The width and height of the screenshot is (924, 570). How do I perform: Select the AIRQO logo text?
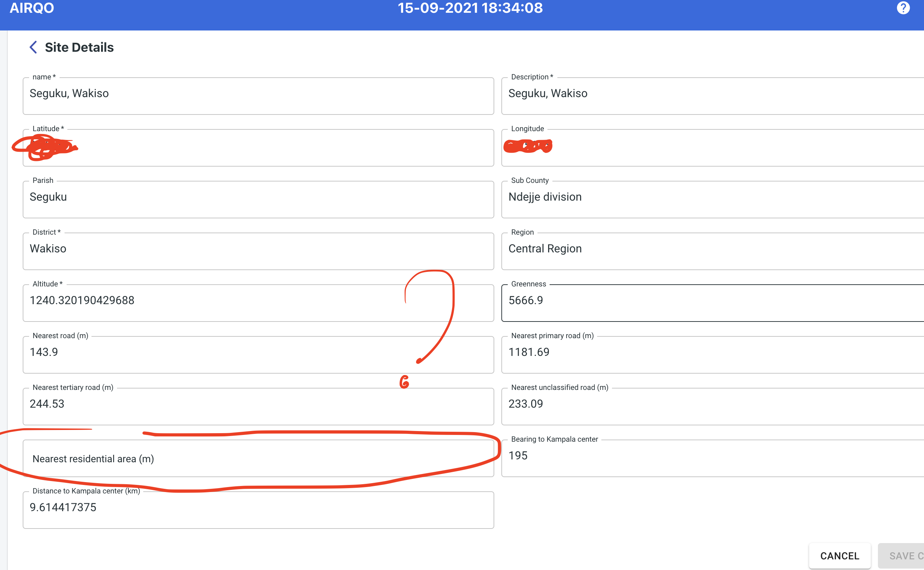click(32, 8)
